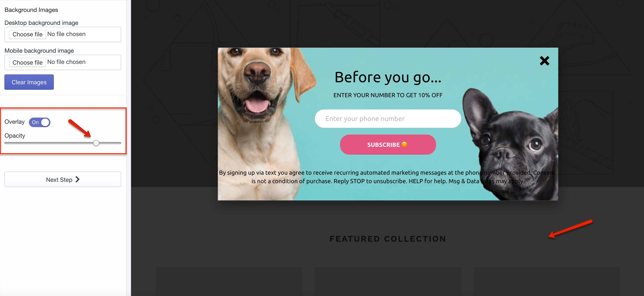The image size is (644, 296).
Task: Click the Clear Images button
Action: [x=29, y=82]
